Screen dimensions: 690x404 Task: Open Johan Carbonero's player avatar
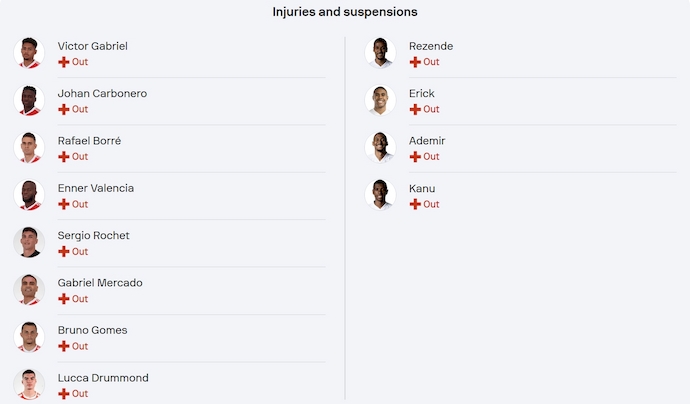coord(29,100)
